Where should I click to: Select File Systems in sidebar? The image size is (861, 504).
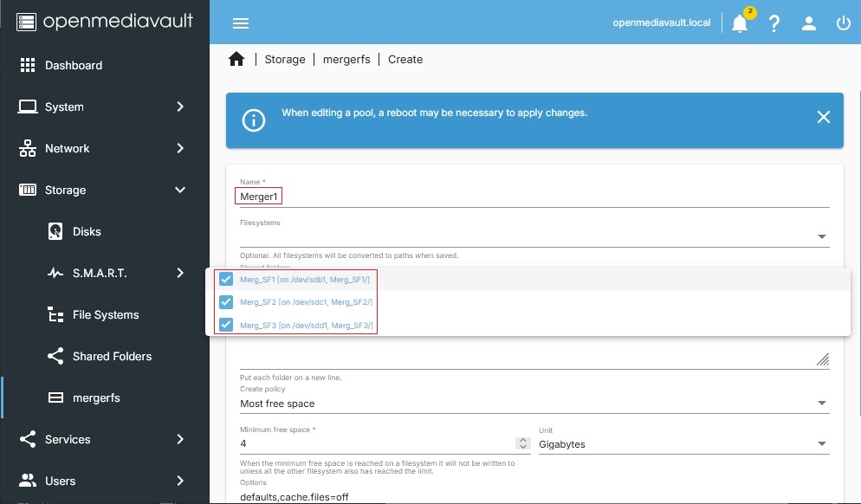106,315
